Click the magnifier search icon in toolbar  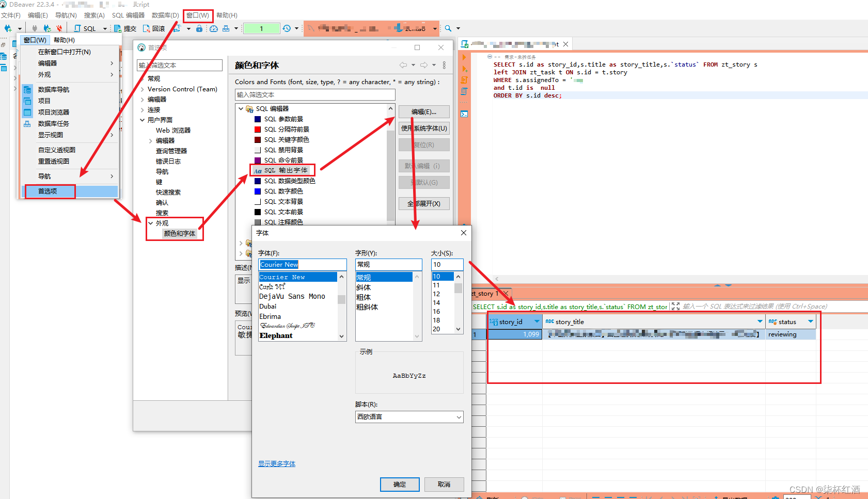tap(448, 28)
